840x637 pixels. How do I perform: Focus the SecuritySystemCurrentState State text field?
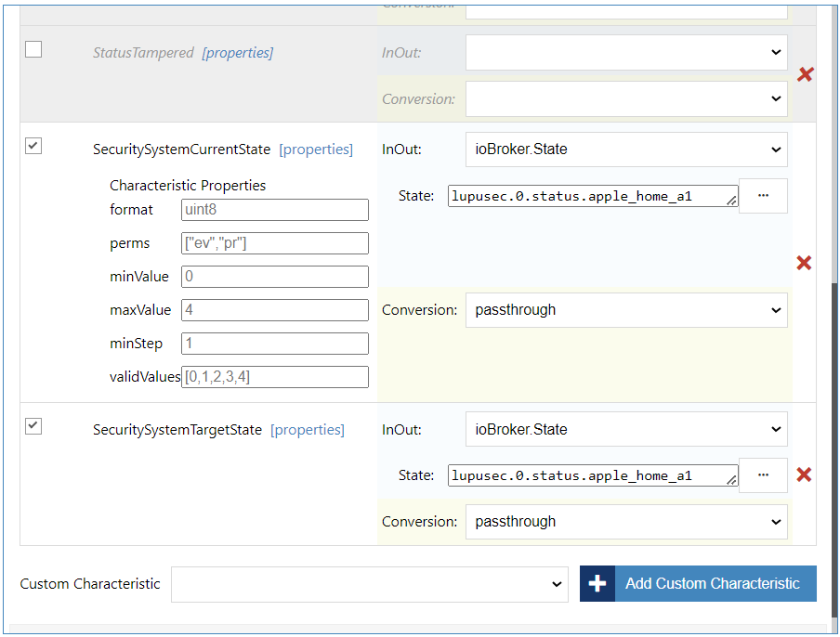click(593, 196)
